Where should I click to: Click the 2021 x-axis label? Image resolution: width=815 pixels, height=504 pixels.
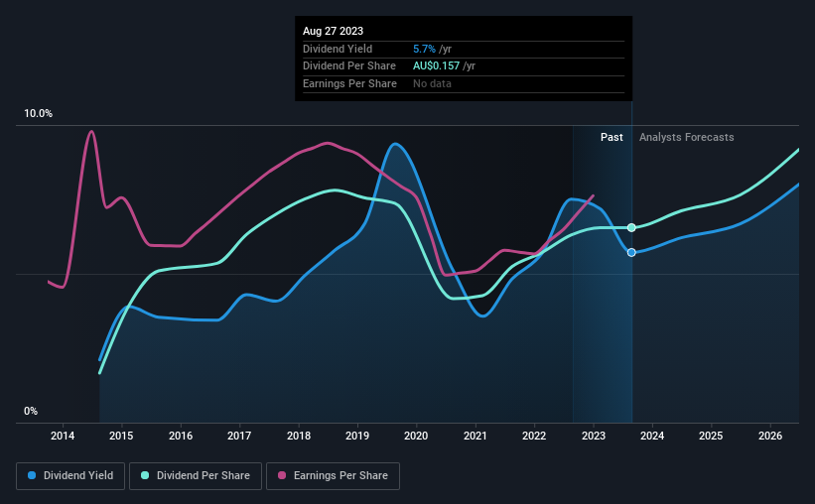tap(475, 436)
